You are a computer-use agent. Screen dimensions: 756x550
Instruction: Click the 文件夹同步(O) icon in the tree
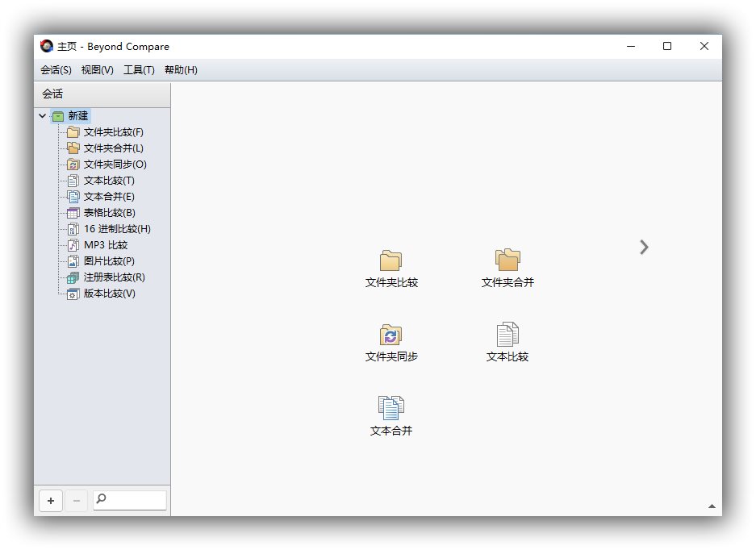coord(73,165)
